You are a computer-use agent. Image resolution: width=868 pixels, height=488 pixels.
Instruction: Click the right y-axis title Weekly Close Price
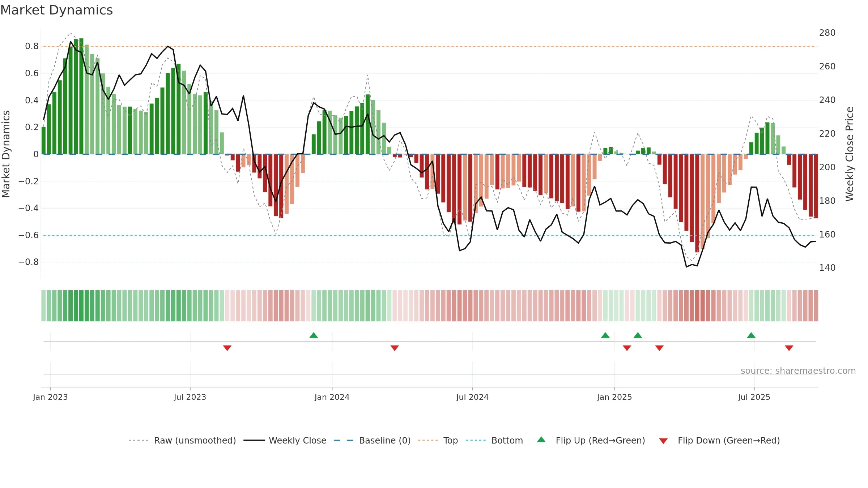850,154
